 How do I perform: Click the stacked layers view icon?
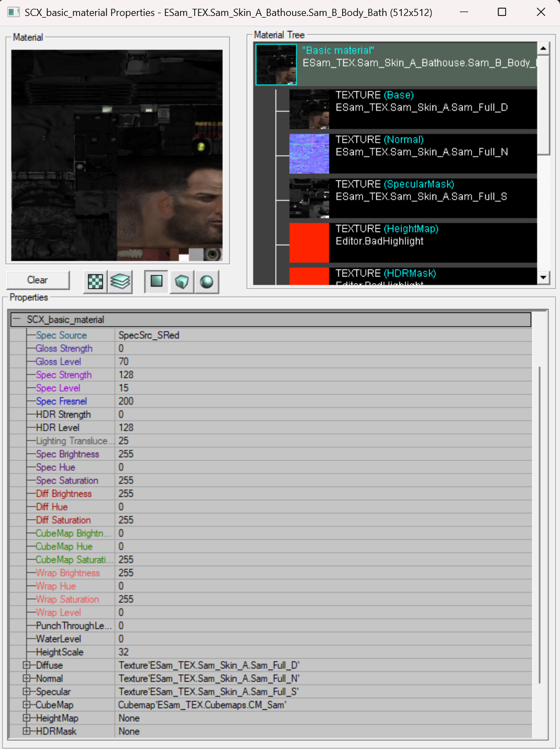[x=120, y=282]
